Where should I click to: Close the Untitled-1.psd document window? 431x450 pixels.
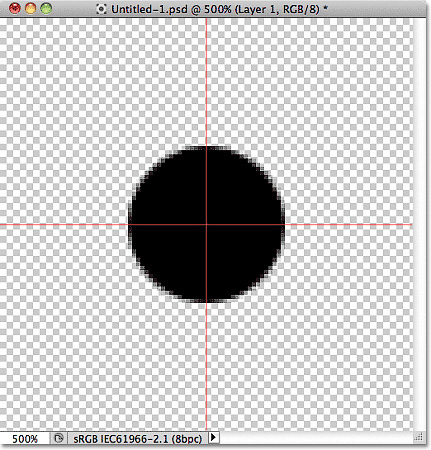[x=14, y=8]
